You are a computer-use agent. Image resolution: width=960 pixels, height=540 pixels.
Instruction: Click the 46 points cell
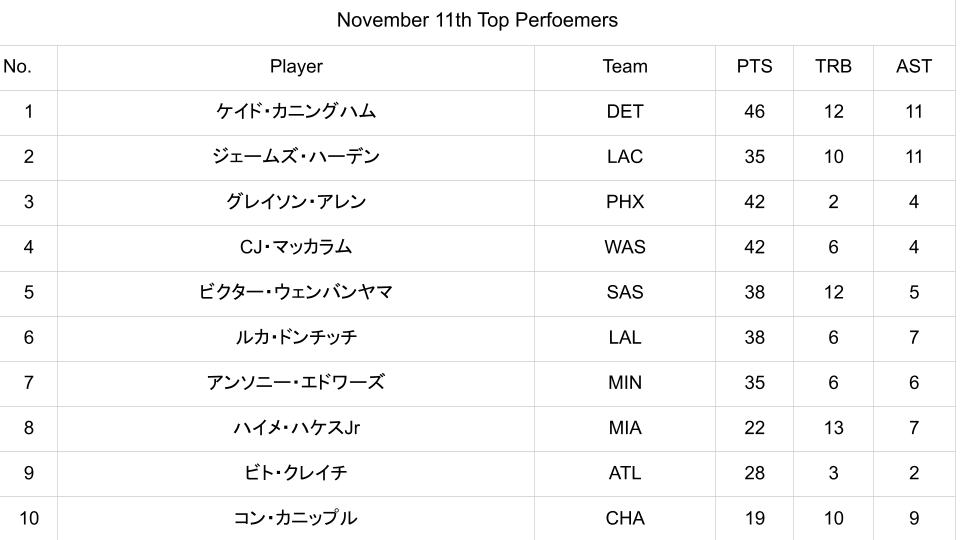click(x=754, y=112)
